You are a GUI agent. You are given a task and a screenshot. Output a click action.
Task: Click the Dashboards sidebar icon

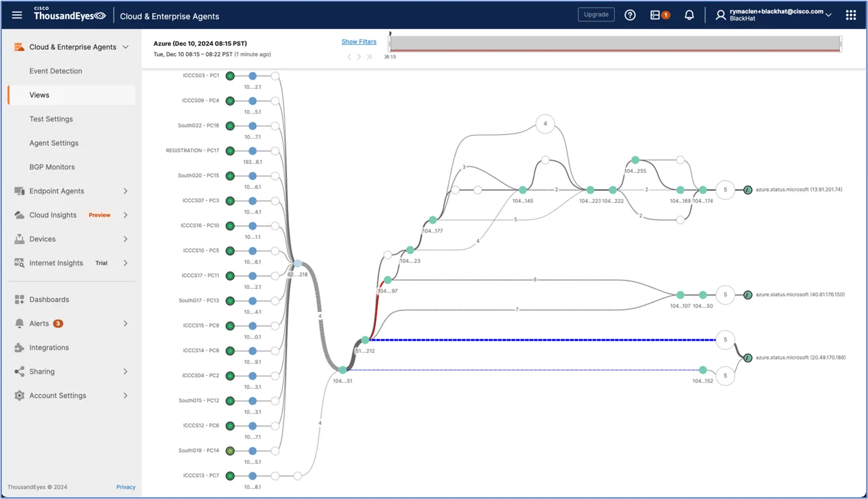(19, 300)
